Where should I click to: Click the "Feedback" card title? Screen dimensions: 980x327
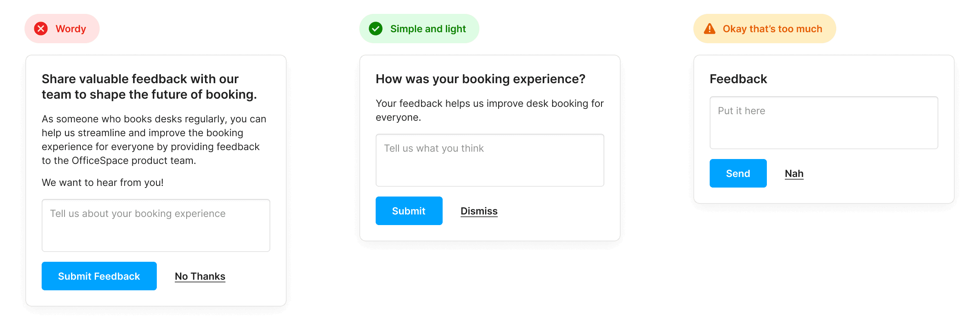738,79
